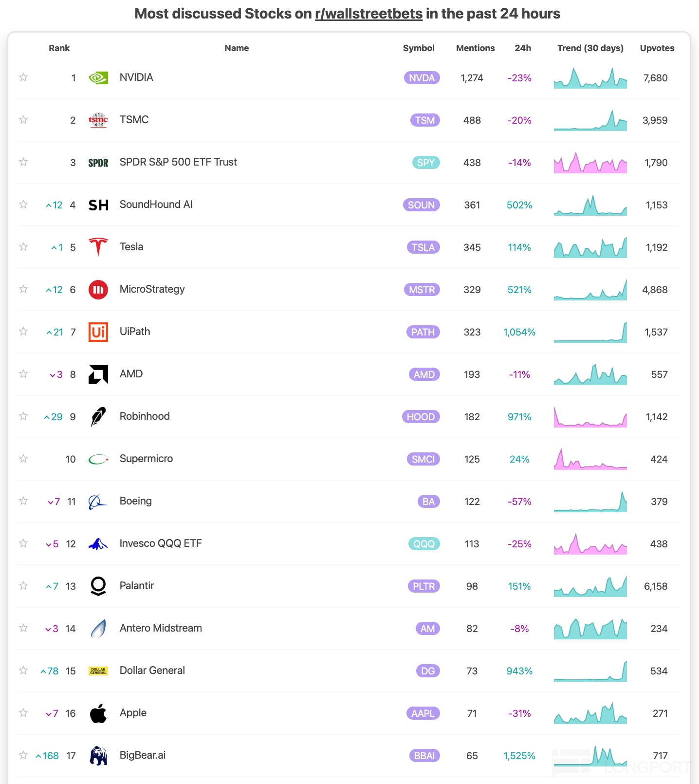
Task: Sort by the Upvotes column header
Action: click(657, 48)
